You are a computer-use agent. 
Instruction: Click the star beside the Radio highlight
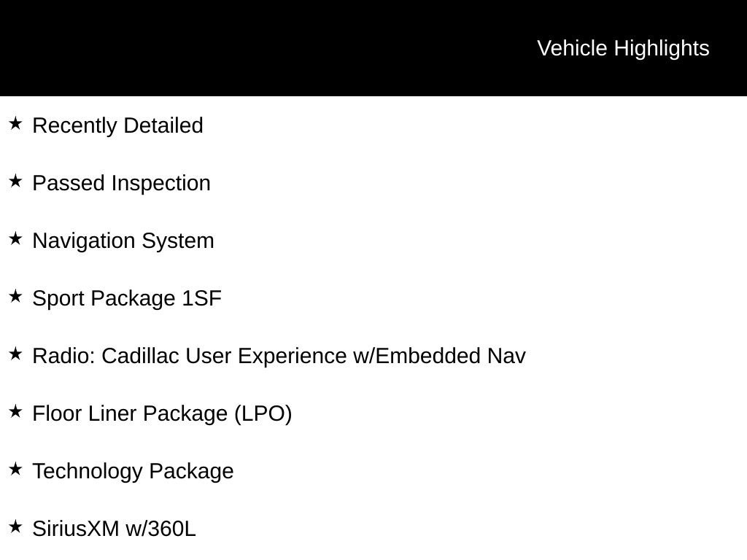15,354
